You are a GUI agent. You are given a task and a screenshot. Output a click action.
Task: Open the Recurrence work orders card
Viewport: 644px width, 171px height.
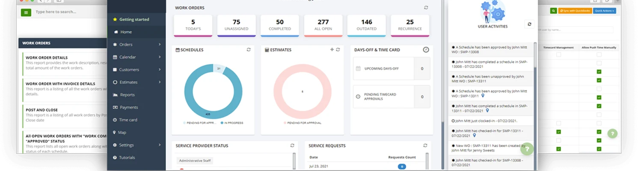pyautogui.click(x=410, y=26)
